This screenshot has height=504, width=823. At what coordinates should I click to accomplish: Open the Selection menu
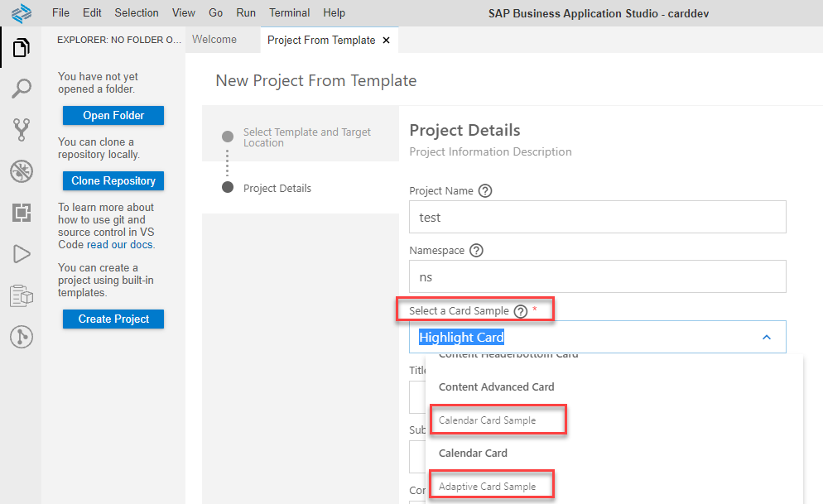pos(137,12)
